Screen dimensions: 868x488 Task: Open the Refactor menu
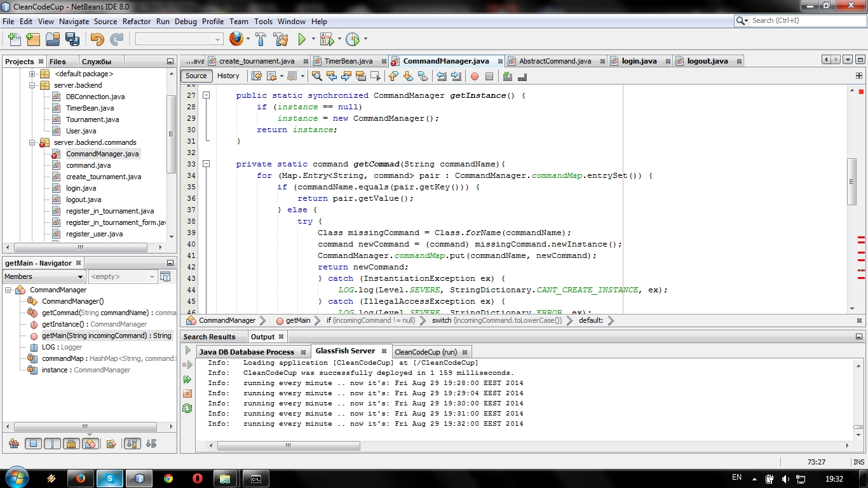pyautogui.click(x=137, y=21)
